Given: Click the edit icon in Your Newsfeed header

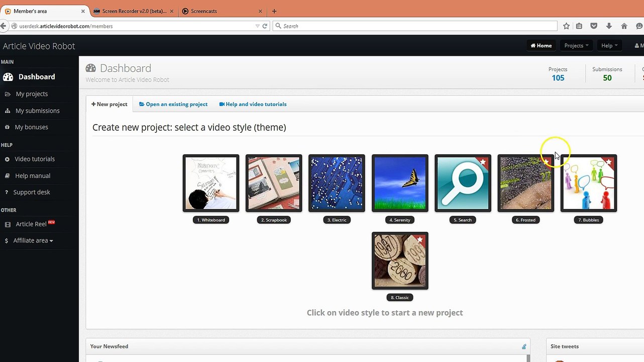Looking at the screenshot, I should [x=524, y=346].
